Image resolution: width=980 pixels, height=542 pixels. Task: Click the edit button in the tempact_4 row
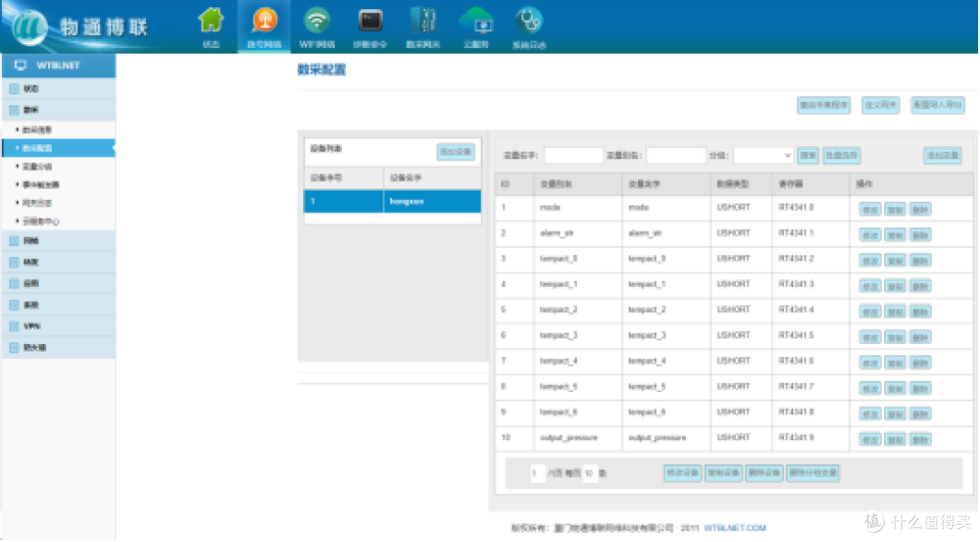pyautogui.click(x=869, y=363)
